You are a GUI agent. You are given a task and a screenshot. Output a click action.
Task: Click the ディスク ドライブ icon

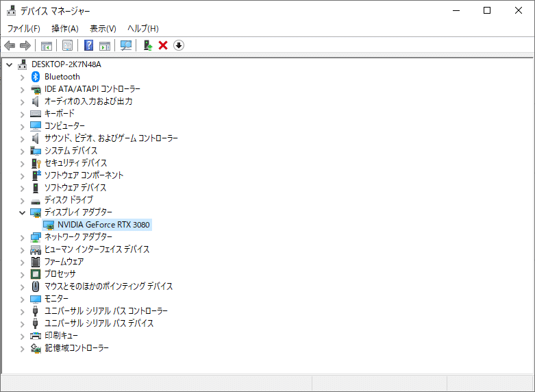coord(36,201)
